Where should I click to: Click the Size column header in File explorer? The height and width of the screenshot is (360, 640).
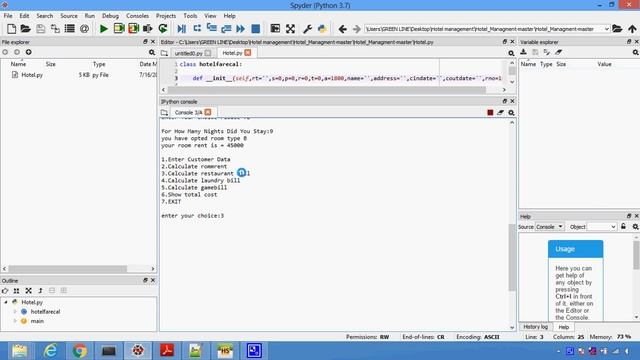[x=51, y=64]
